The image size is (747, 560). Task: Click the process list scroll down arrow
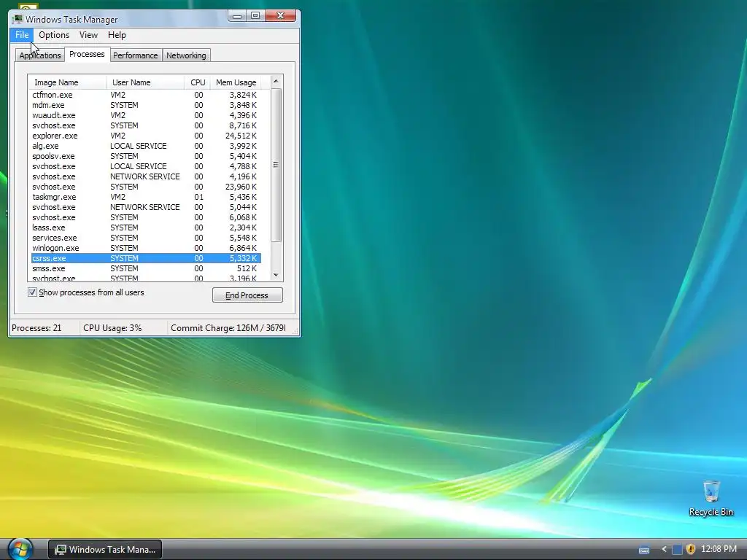click(x=276, y=275)
